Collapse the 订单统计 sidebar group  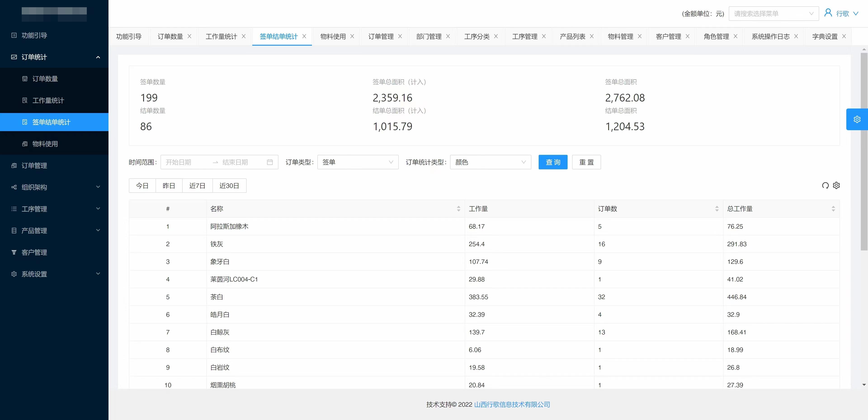pyautogui.click(x=98, y=57)
